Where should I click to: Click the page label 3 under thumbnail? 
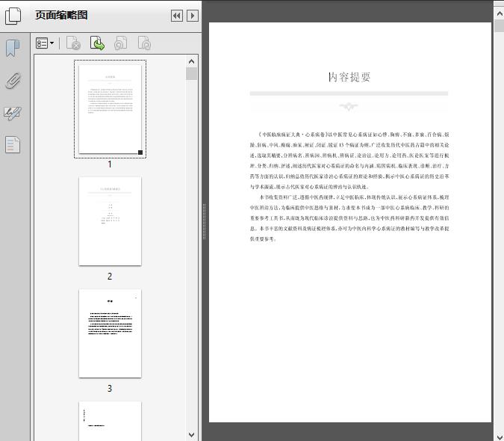[110, 389]
